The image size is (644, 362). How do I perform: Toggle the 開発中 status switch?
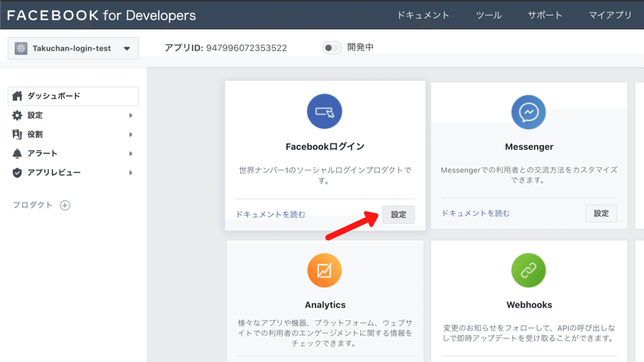(332, 48)
